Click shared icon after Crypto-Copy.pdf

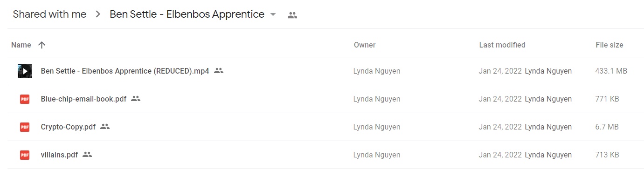click(105, 127)
